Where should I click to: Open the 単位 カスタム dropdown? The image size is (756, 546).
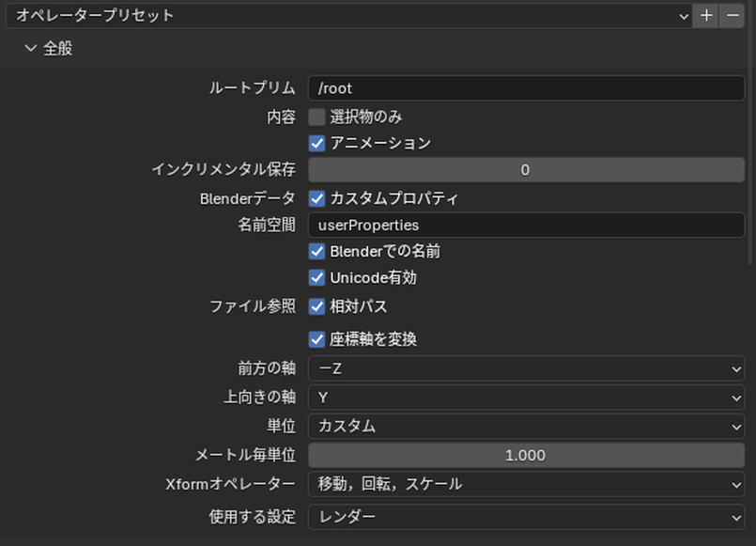click(x=526, y=427)
